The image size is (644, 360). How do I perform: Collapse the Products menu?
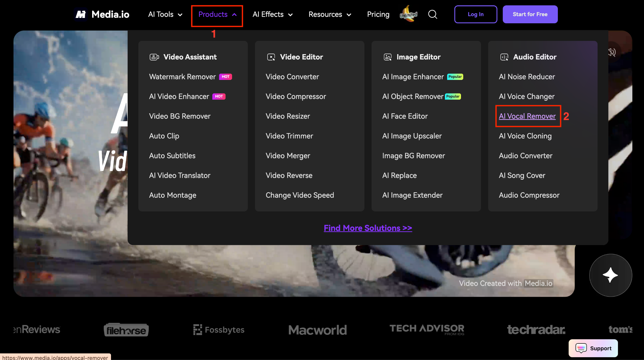click(x=217, y=14)
